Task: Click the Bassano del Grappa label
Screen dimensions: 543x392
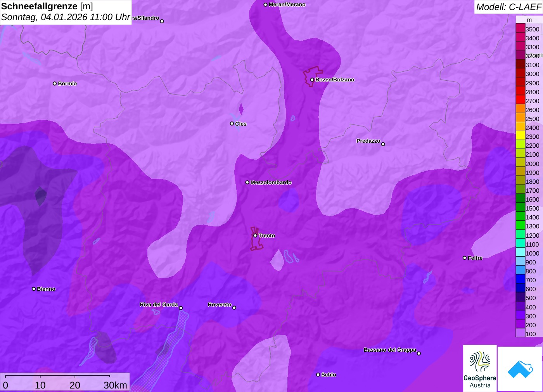Action: coord(390,350)
